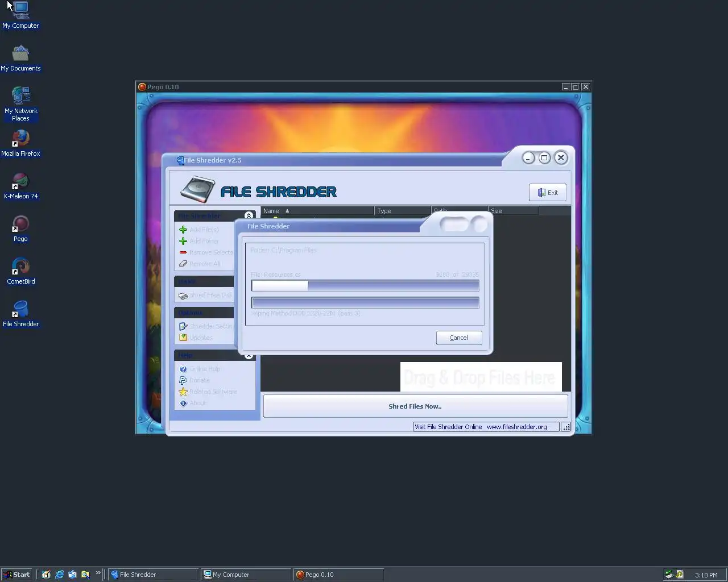Switch to Pego 0.10 taskbar button
728x582 pixels.
[x=339, y=575]
